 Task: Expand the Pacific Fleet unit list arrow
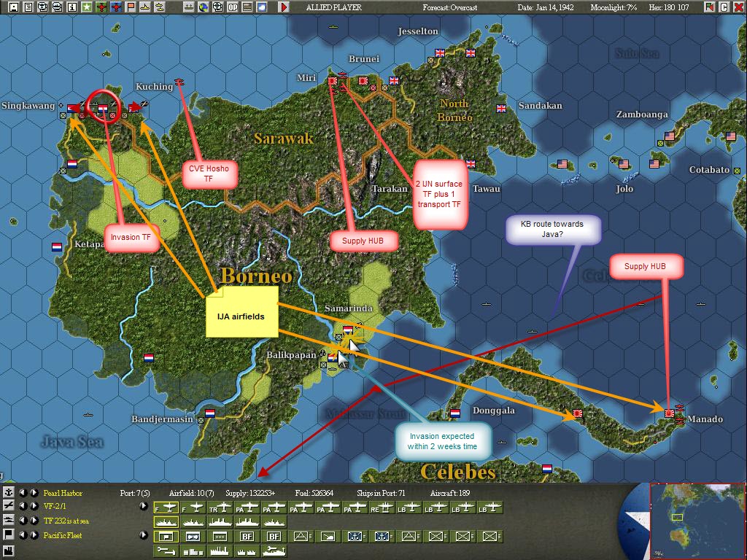[144, 536]
